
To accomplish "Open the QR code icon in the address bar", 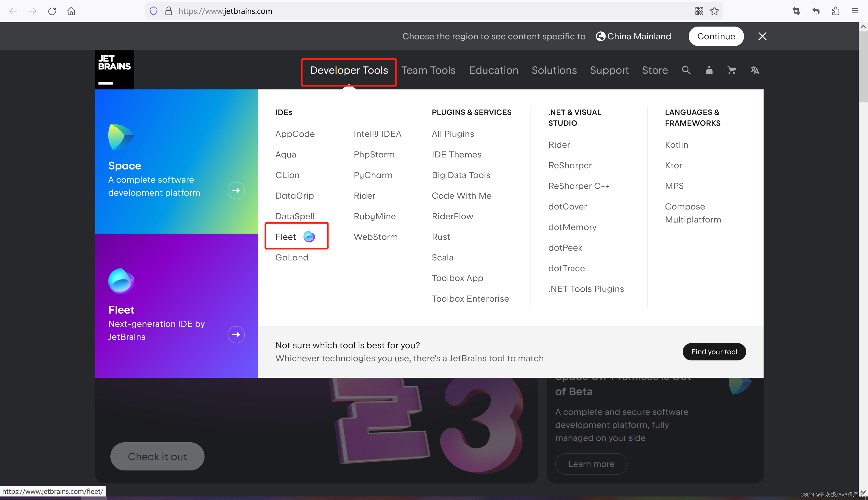I will click(x=699, y=11).
